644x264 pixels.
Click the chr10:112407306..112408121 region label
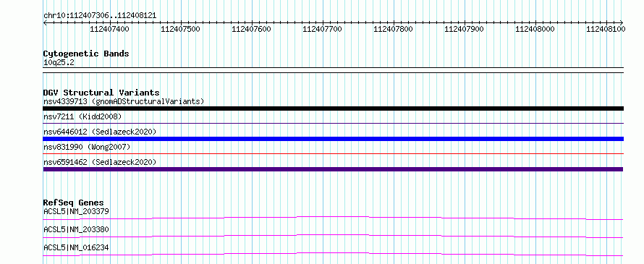pyautogui.click(x=100, y=15)
